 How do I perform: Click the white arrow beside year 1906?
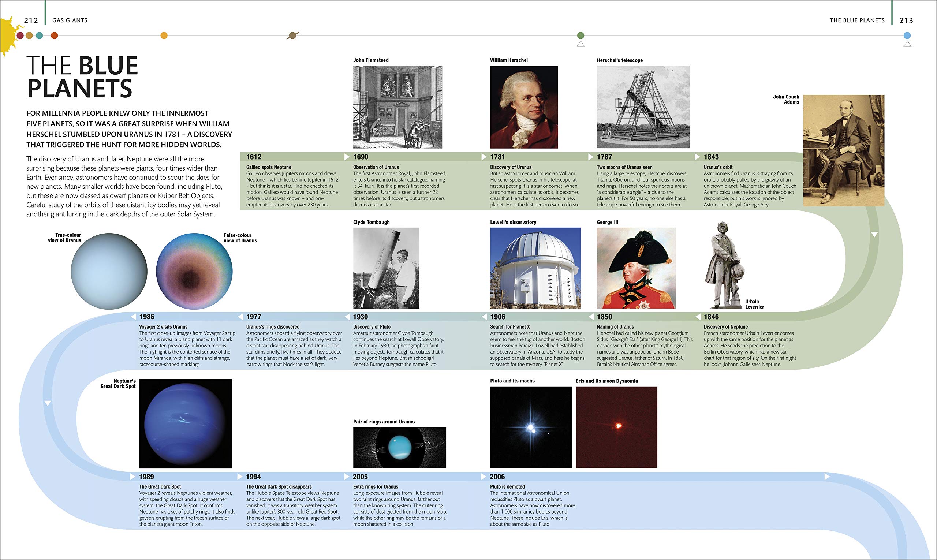pos(484,317)
